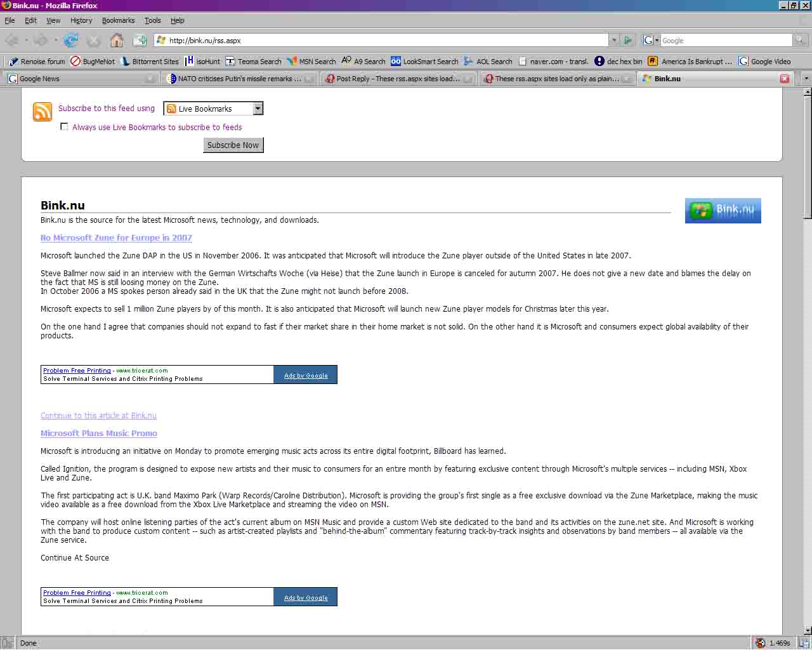The image size is (812, 650).
Task: Open the Tools menu
Action: click(x=152, y=20)
